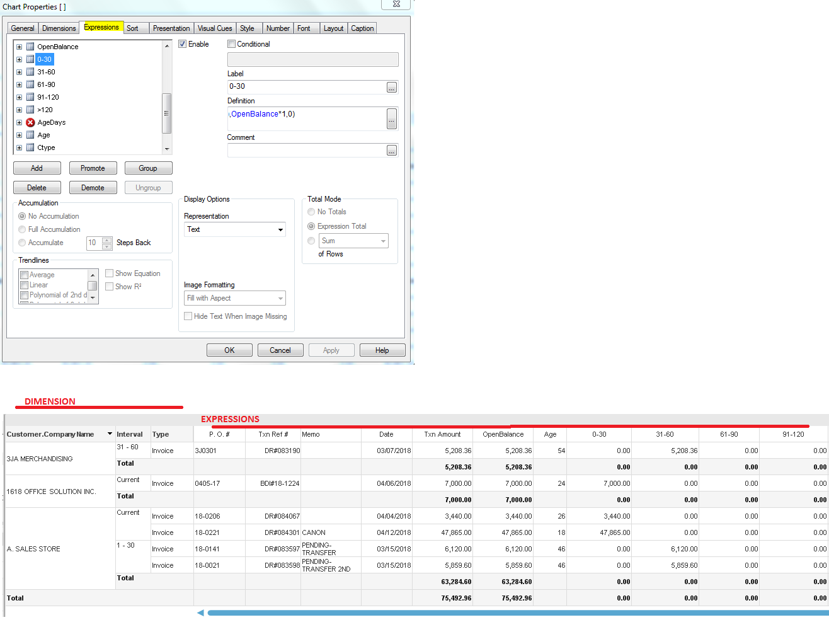Click the Cancel button

pos(280,350)
